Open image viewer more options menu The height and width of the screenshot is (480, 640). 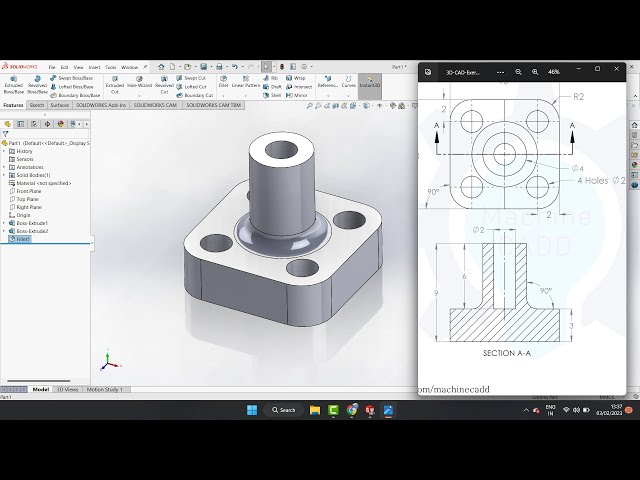point(500,72)
